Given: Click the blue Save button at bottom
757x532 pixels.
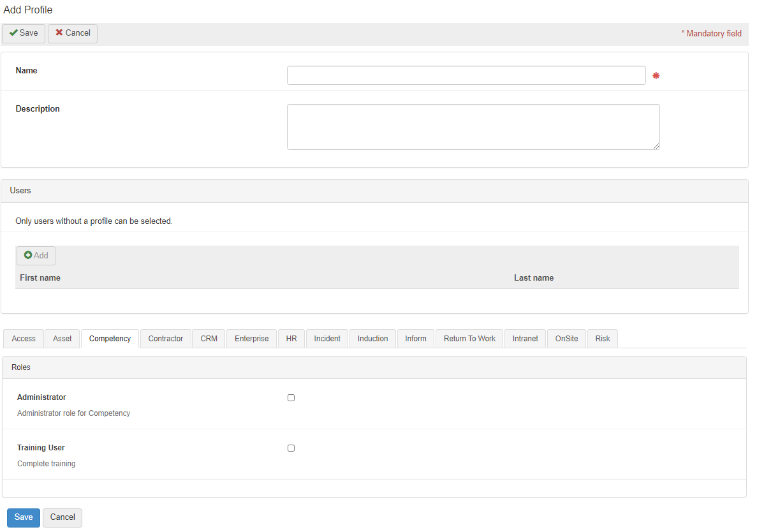Looking at the screenshot, I should point(24,517).
